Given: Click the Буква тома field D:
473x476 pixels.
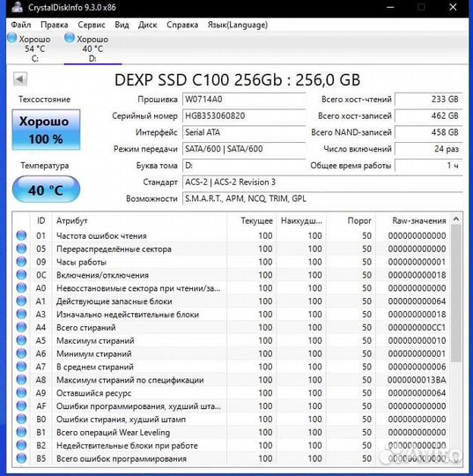Looking at the screenshot, I should click(x=244, y=166).
